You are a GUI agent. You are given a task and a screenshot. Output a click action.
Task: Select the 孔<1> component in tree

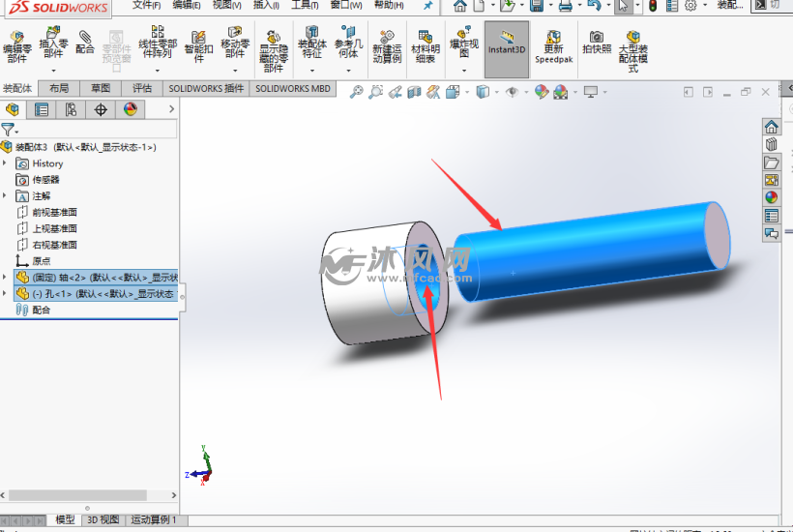coord(96,294)
